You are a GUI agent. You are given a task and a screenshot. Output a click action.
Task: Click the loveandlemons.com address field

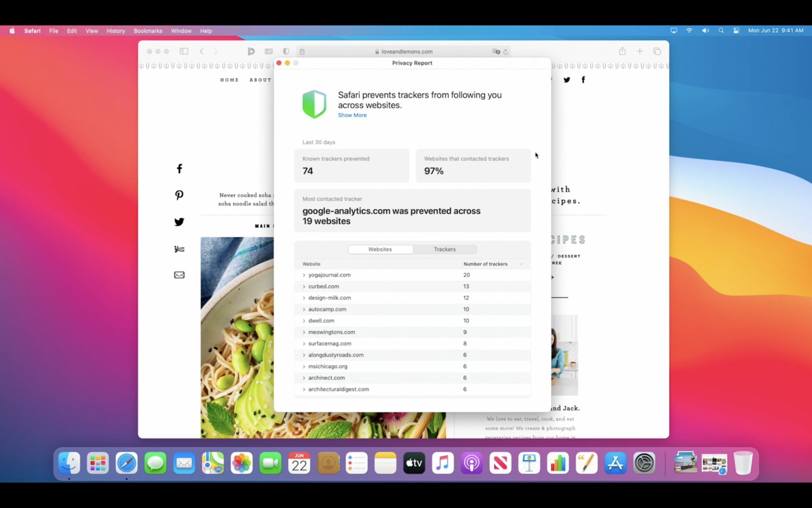point(403,51)
